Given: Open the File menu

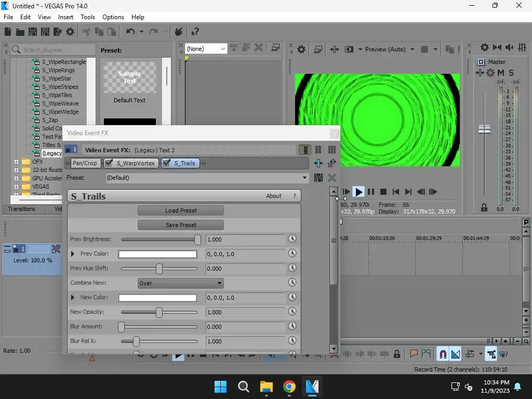Looking at the screenshot, I should (x=8, y=17).
